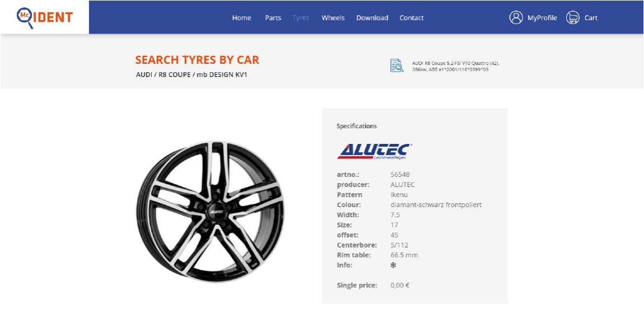Viewport: 644px width, 336px height.
Task: Click the MyProfile text label
Action: [542, 18]
